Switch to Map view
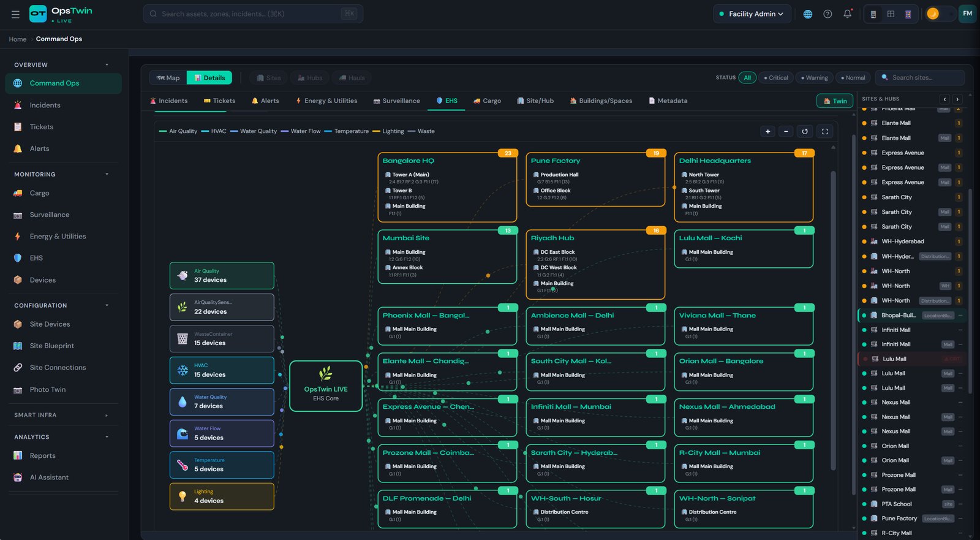Screen dimensions: 980x540 pyautogui.click(x=168, y=78)
